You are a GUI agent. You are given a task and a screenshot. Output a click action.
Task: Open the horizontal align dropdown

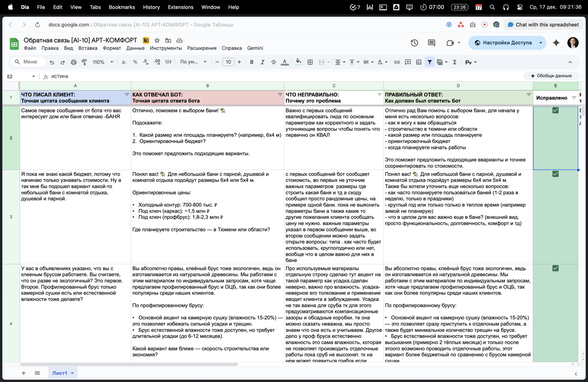(340, 62)
